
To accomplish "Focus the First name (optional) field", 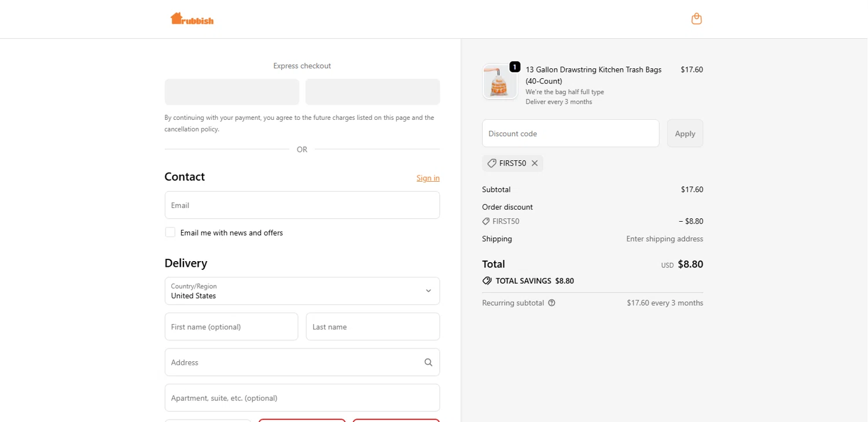I will click(231, 326).
